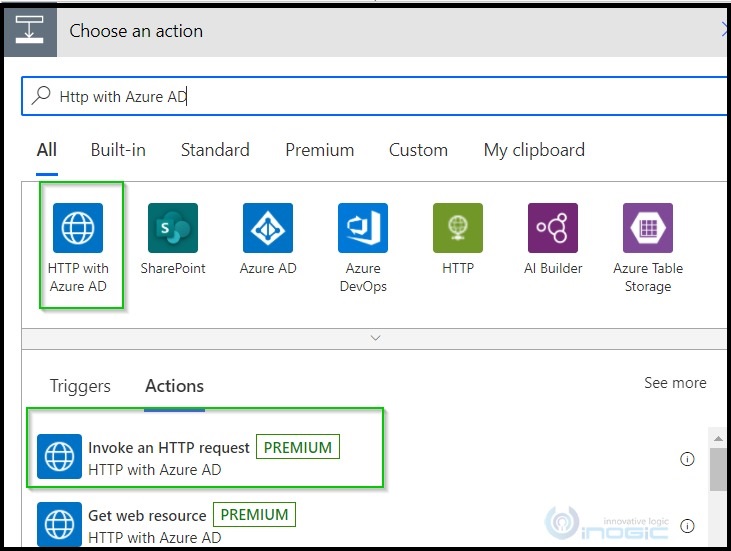Choose the Azure AD connector icon
The height and width of the screenshot is (551, 731).
point(268,228)
